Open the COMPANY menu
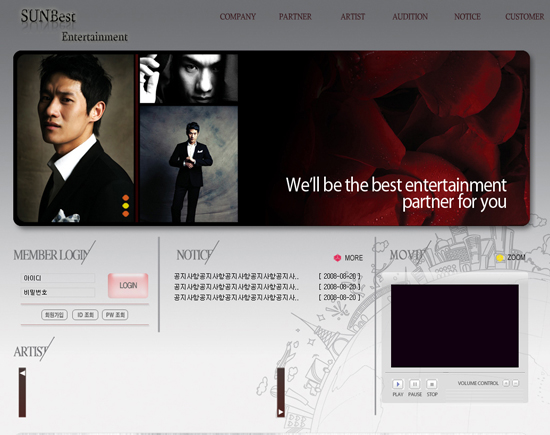Screen dimensions: 550x435 point(237,16)
